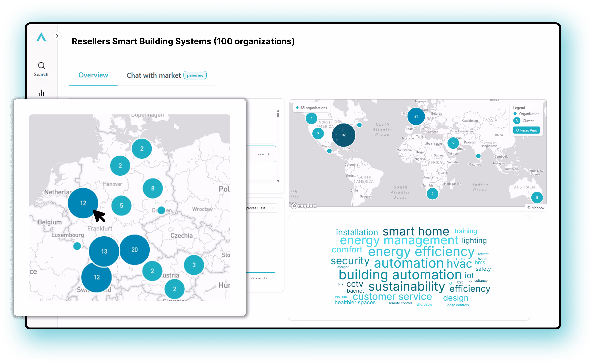Click the scroll up arrow in the list panel
Image resolution: width=604 pixels, height=364 pixels.
(278, 111)
